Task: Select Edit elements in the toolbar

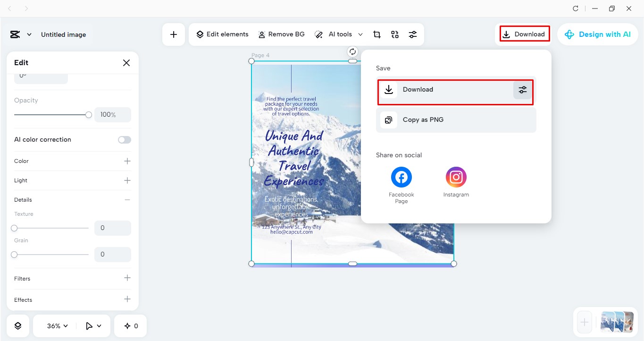Action: pyautogui.click(x=222, y=34)
